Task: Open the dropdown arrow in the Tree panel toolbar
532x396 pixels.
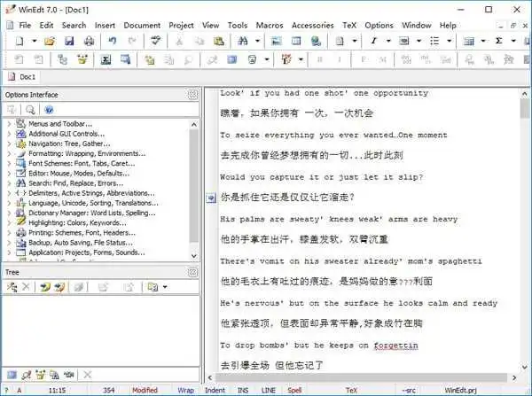Action: click(x=165, y=287)
